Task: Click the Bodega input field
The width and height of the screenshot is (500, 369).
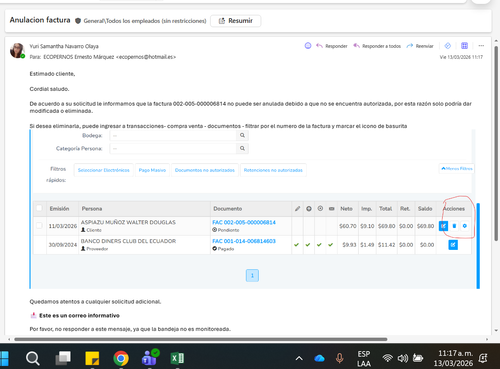Action: point(173,135)
